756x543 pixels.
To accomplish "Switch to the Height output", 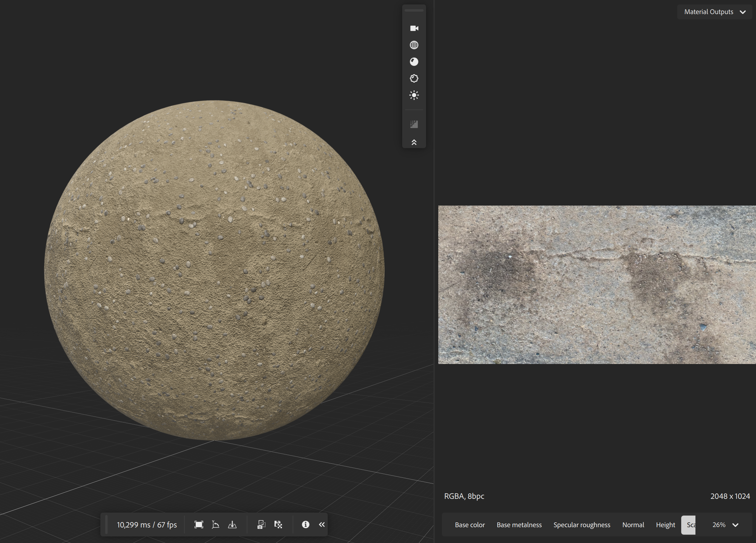I will 665,525.
